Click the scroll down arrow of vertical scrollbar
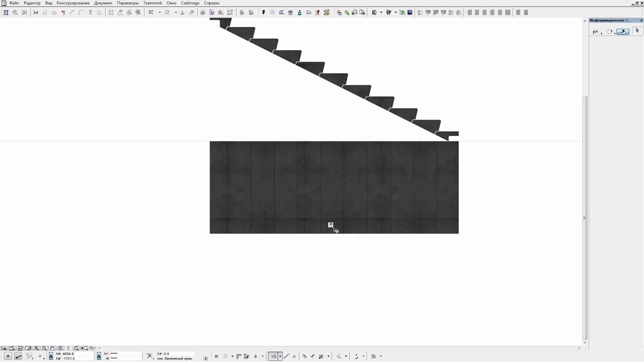644x362 pixels. pyautogui.click(x=585, y=343)
